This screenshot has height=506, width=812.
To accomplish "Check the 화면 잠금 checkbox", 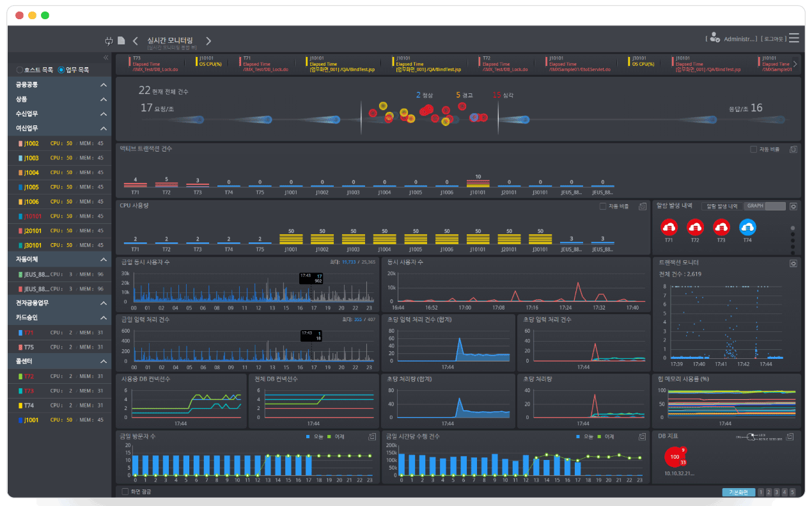I will coord(125,491).
